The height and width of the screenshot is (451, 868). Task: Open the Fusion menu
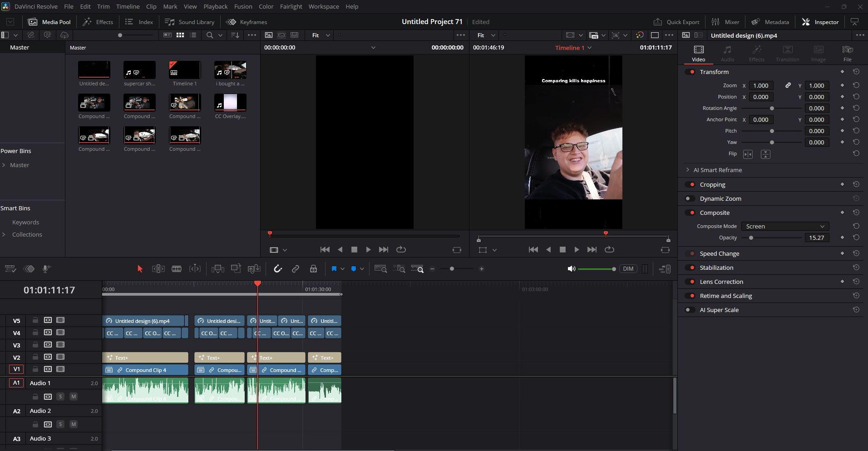click(243, 6)
